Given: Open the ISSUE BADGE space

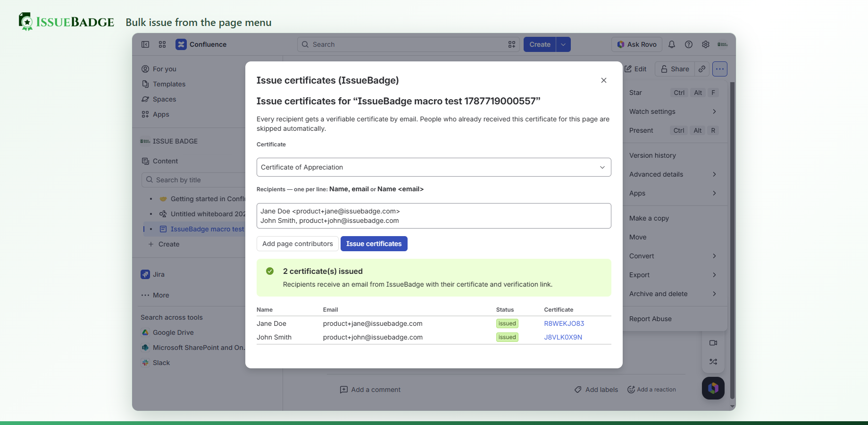Looking at the screenshot, I should 169,141.
